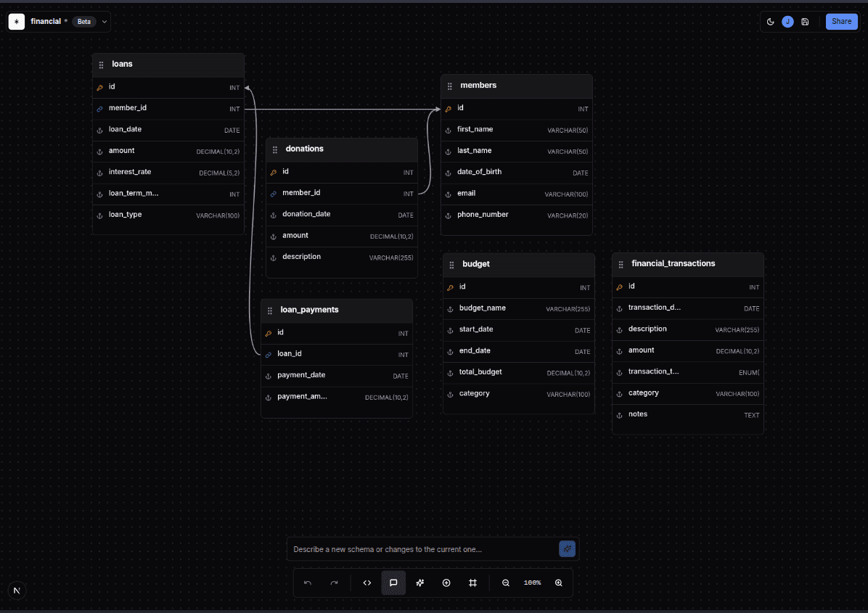Screen dimensions: 868x613
Task: Toggle dark mode with the moon icon
Action: click(771, 21)
